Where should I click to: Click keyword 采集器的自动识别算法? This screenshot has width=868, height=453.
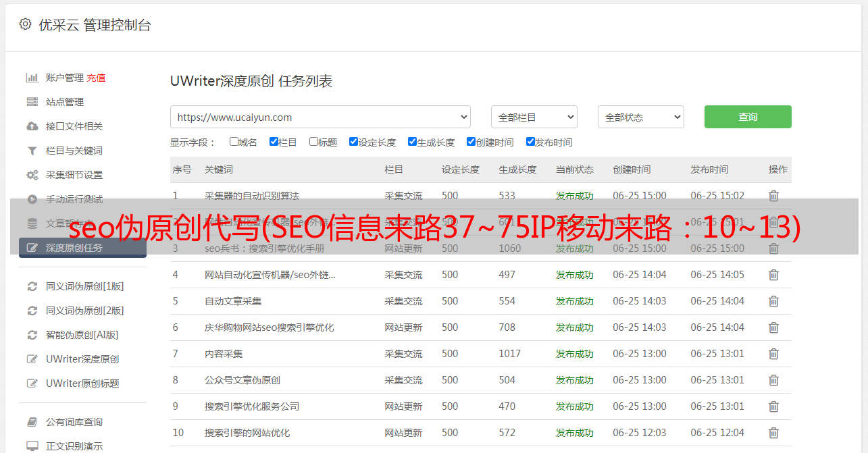252,196
